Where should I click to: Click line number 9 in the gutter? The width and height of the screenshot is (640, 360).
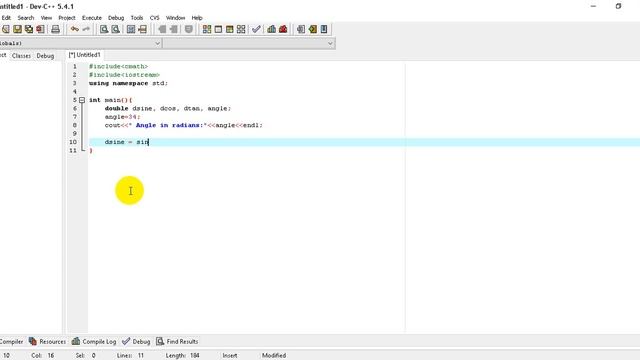[75, 133]
